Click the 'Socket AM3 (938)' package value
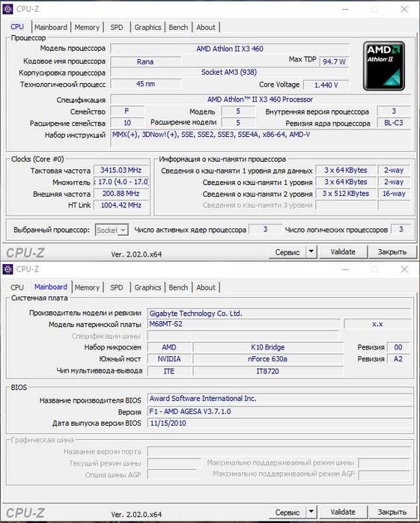The width and height of the screenshot is (420, 523). coord(229,73)
